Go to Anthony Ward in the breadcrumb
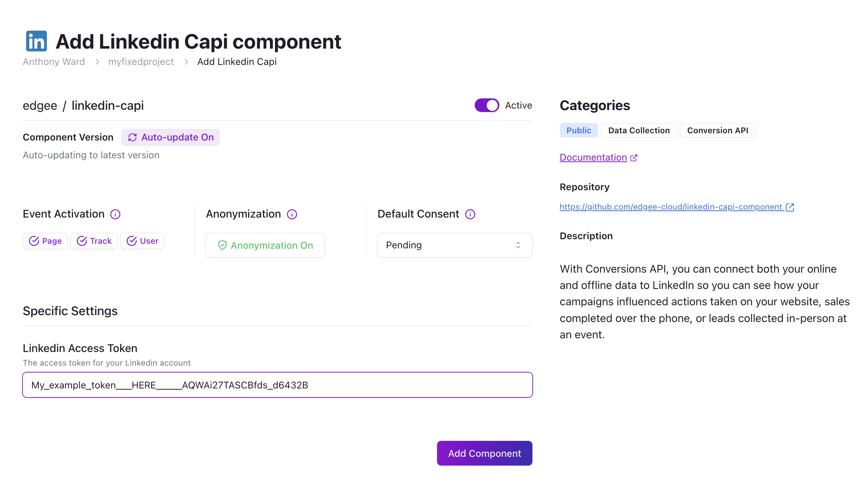The width and height of the screenshot is (868, 483). pos(54,62)
